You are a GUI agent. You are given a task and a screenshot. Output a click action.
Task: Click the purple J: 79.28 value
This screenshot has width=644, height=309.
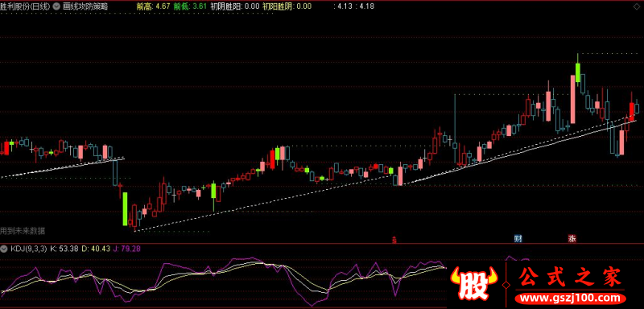[127, 249]
